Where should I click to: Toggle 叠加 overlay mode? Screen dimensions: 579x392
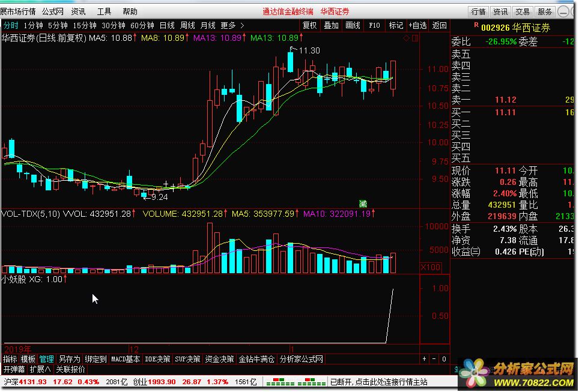(331, 25)
